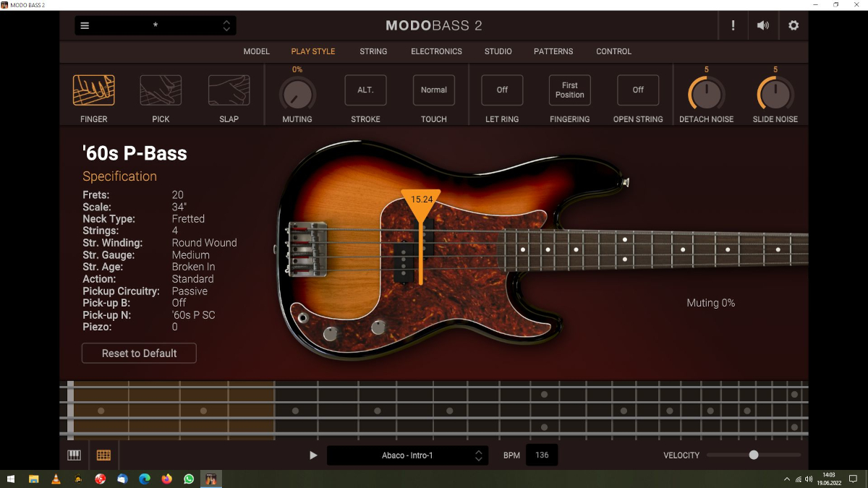868x488 pixels.
Task: Click the BPM value field 136
Action: [542, 455]
